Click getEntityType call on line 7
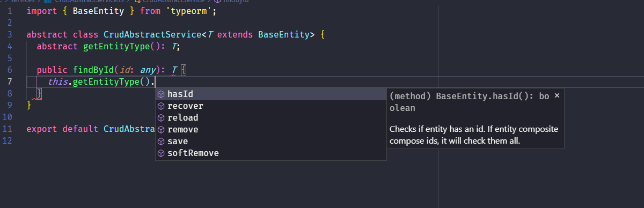Viewport: 644px width, 208px height. click(106, 81)
